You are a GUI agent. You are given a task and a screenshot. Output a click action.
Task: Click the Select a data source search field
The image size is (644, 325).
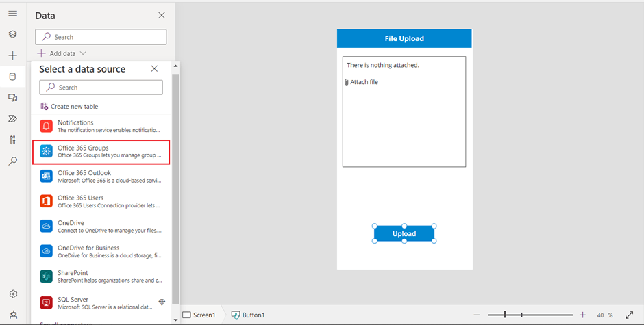pos(101,88)
